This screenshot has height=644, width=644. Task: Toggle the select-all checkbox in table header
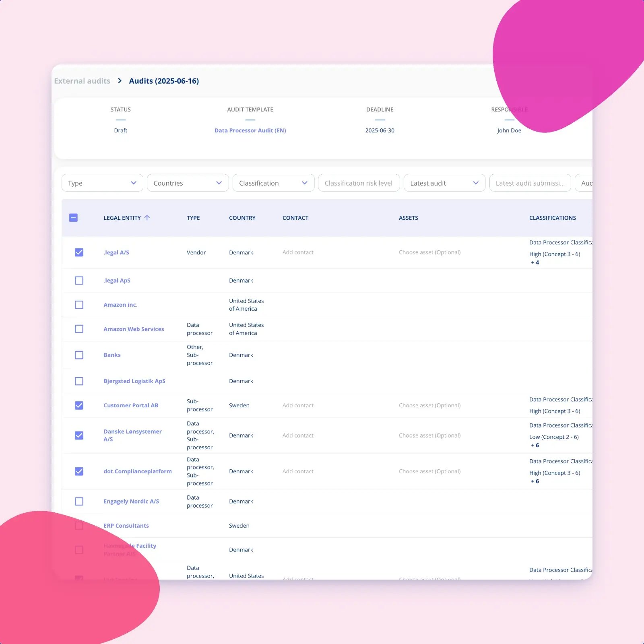(x=73, y=218)
